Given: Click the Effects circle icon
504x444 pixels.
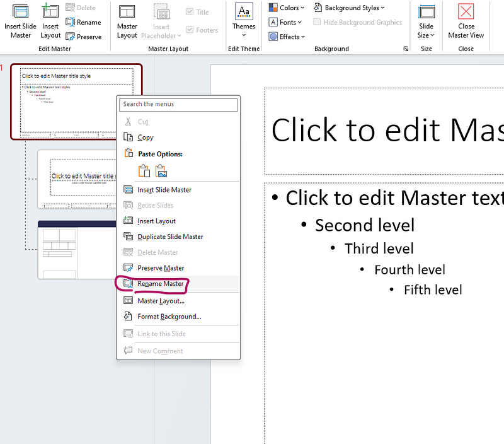Looking at the screenshot, I should click(273, 37).
